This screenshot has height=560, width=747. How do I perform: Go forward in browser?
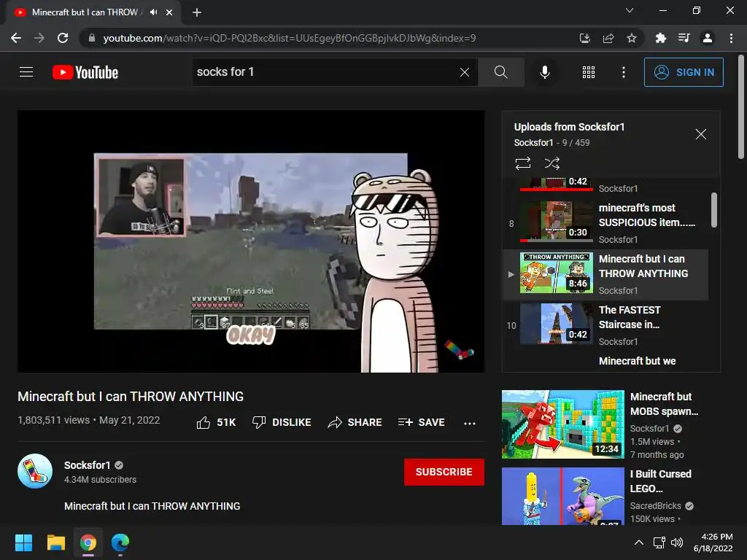39,38
